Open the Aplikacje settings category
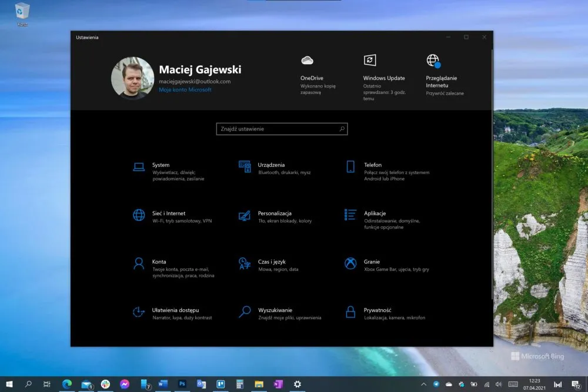 (383, 220)
